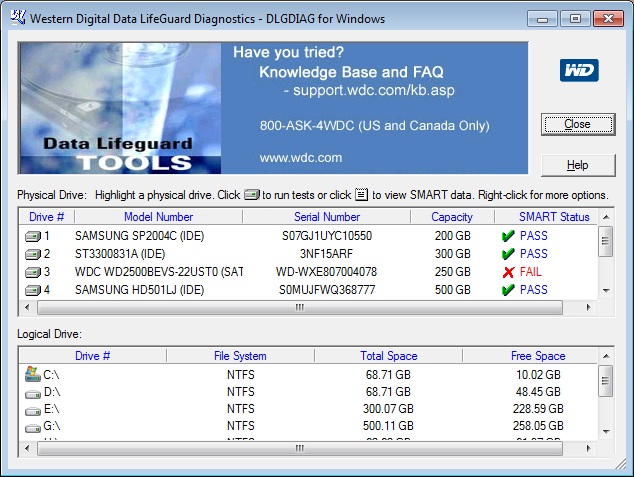Click the green check icon for SAMSUNG SP2004C
Viewport: 634px width, 477px height.
pyautogui.click(x=508, y=236)
